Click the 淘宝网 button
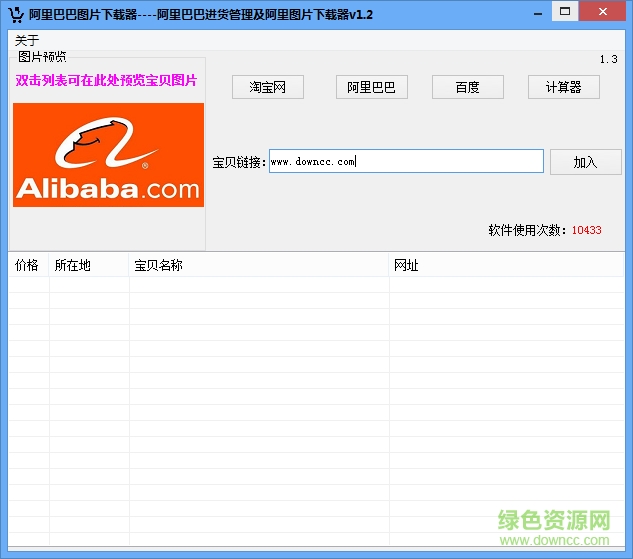 coord(268,87)
